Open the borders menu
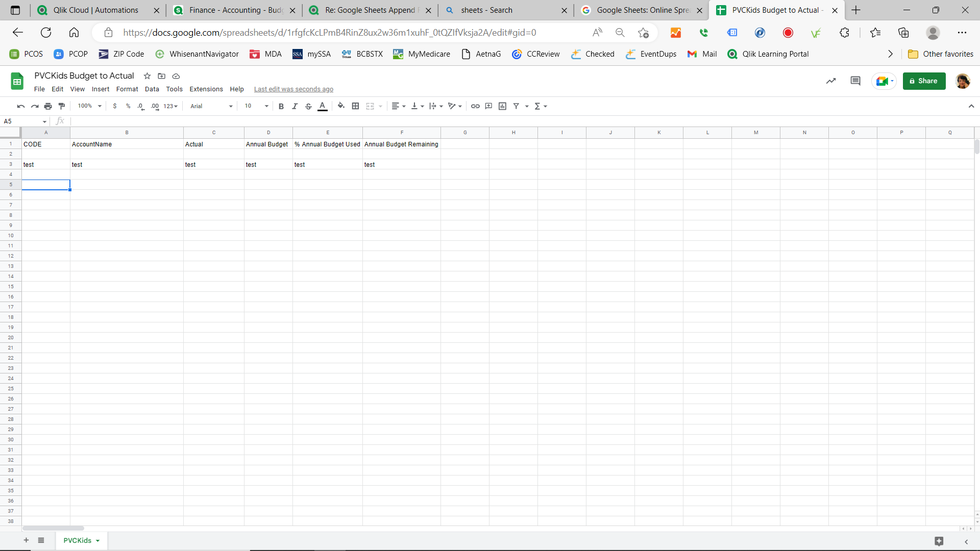This screenshot has height=551, width=980. pyautogui.click(x=356, y=106)
